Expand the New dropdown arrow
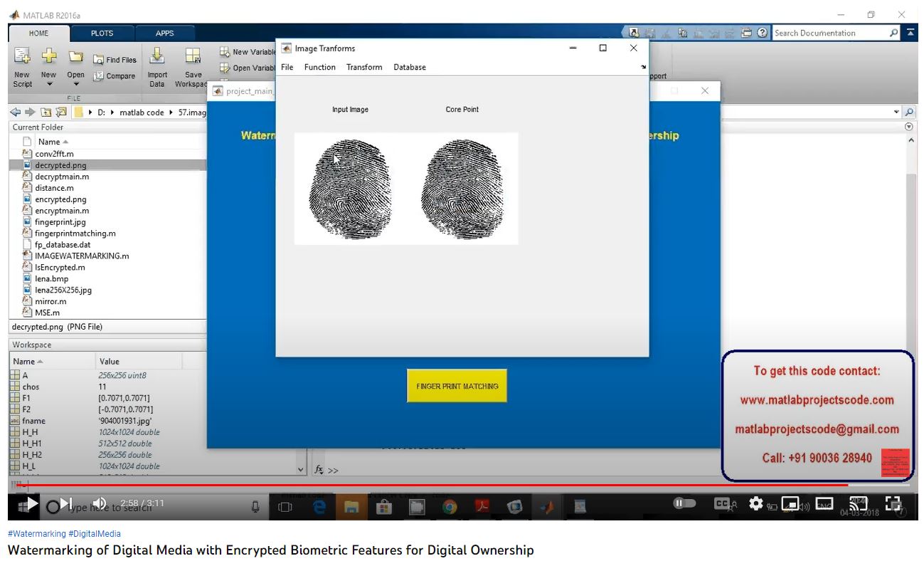This screenshot has height=561, width=924. (x=48, y=85)
